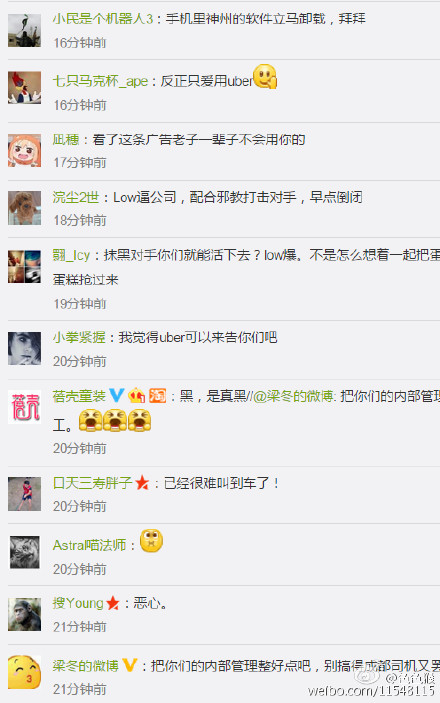Click the thinking emoji after uber comment
The height and width of the screenshot is (703, 440).
click(x=266, y=77)
